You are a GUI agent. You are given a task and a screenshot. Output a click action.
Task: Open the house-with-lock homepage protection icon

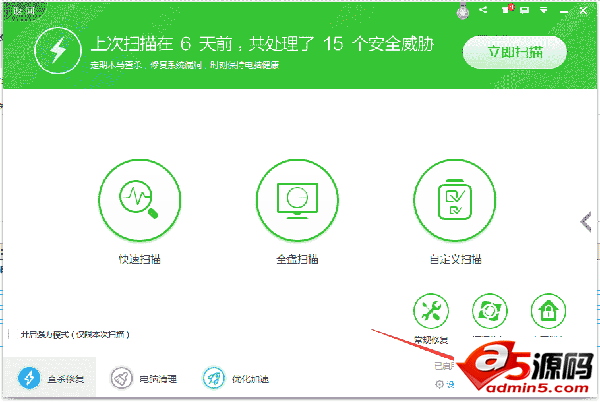(x=548, y=311)
